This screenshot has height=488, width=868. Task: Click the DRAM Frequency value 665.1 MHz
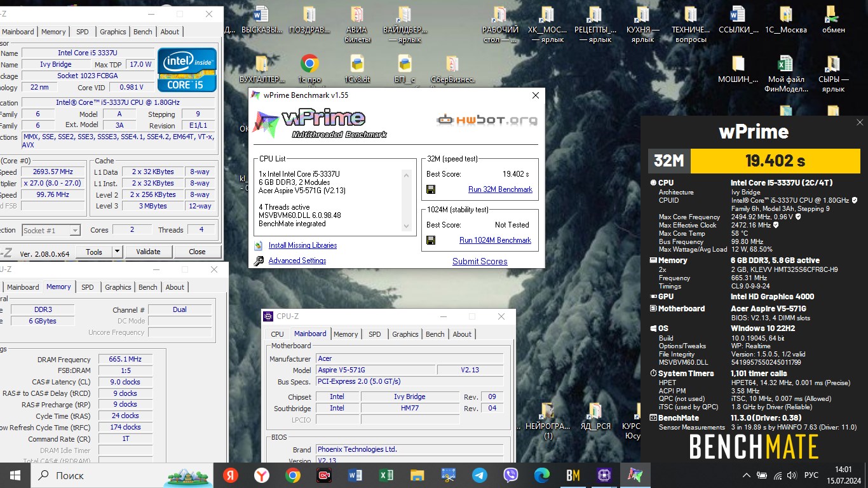coord(125,360)
